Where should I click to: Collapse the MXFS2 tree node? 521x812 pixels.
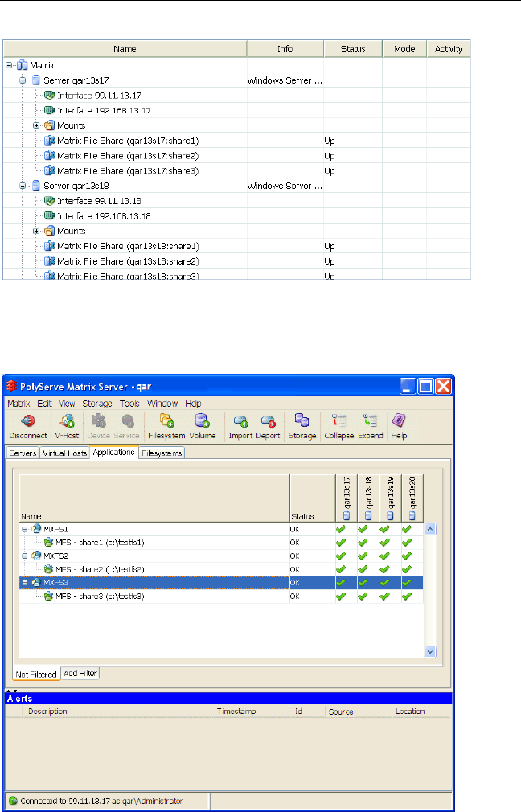(x=25, y=556)
